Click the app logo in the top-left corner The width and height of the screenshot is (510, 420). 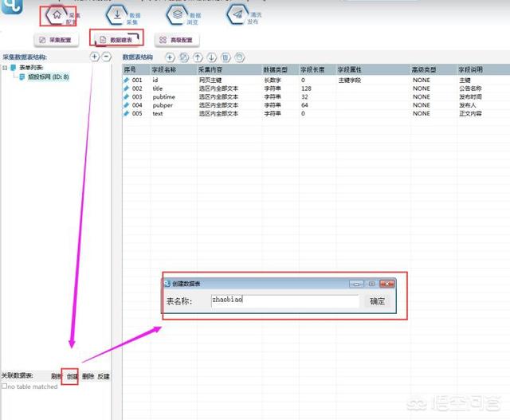[x=12, y=6]
